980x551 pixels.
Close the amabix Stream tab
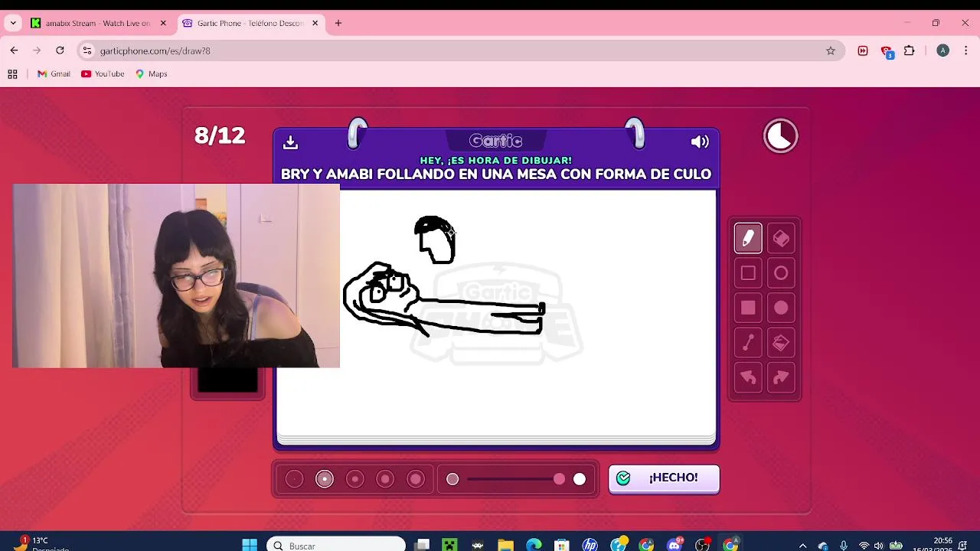click(x=163, y=23)
